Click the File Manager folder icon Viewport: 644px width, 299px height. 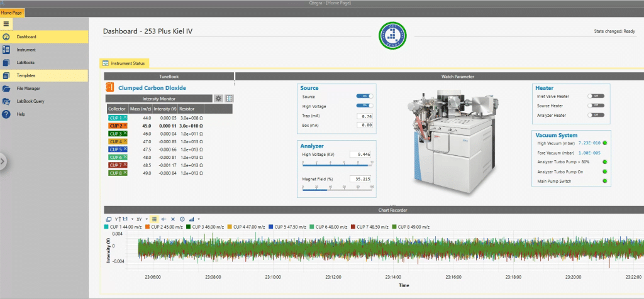tap(6, 88)
